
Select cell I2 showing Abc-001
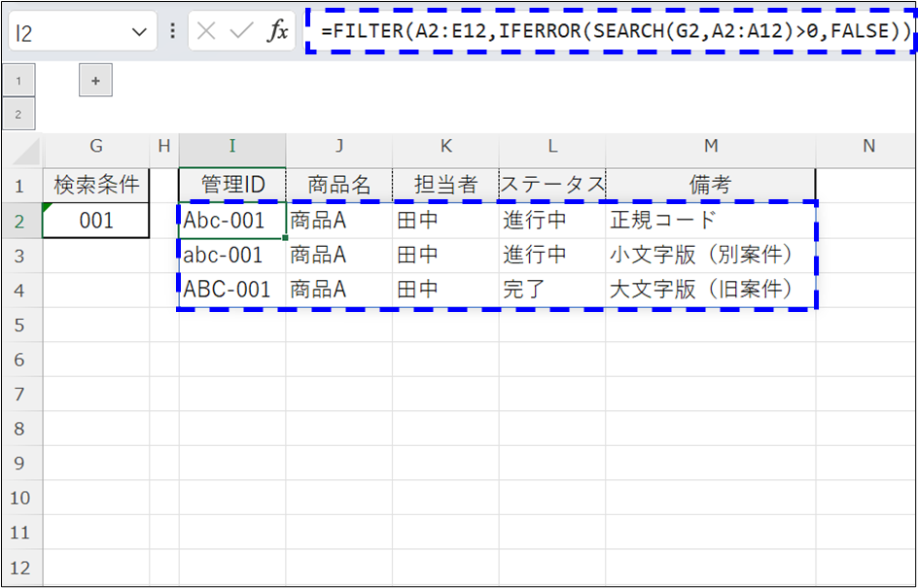coord(231,220)
